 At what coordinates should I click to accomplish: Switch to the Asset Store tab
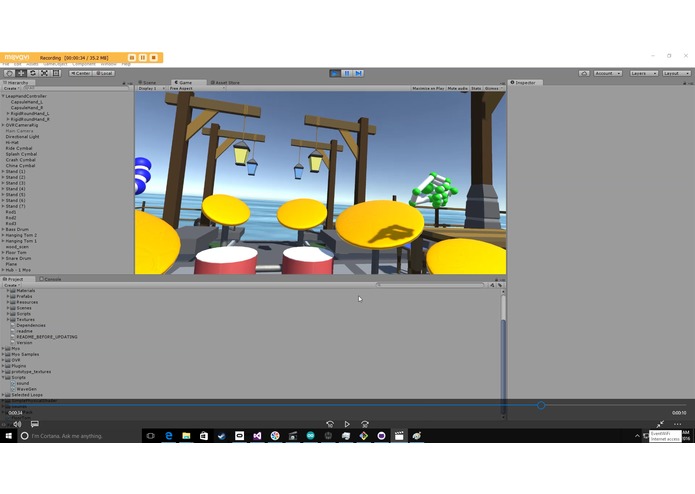[225, 82]
